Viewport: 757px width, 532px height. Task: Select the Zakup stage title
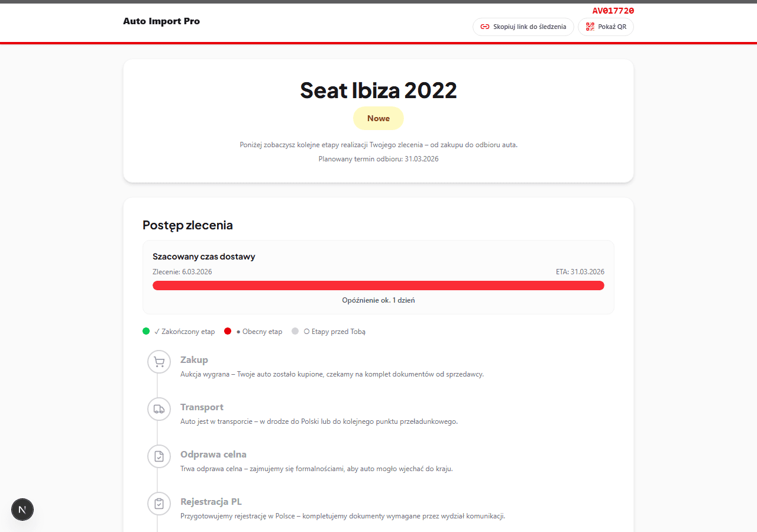(194, 359)
